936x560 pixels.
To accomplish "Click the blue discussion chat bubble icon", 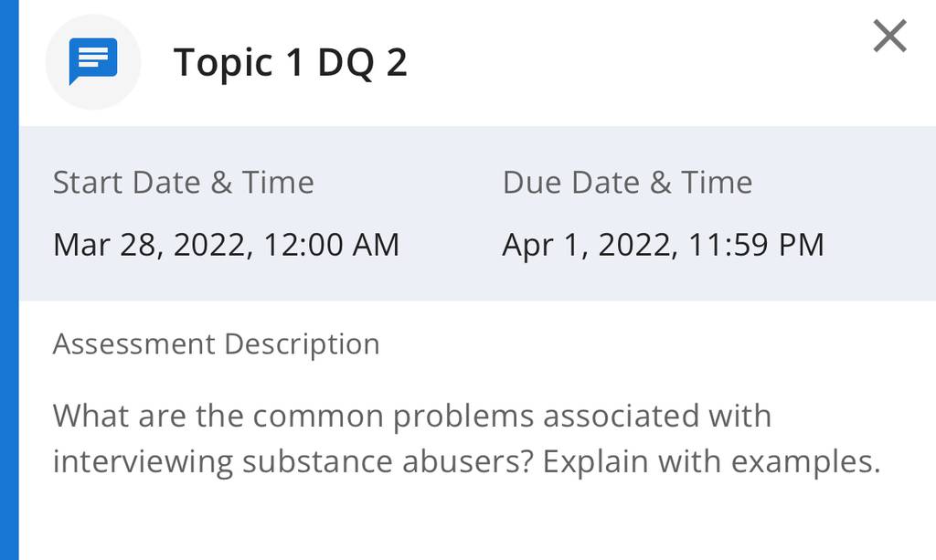I will click(93, 61).
